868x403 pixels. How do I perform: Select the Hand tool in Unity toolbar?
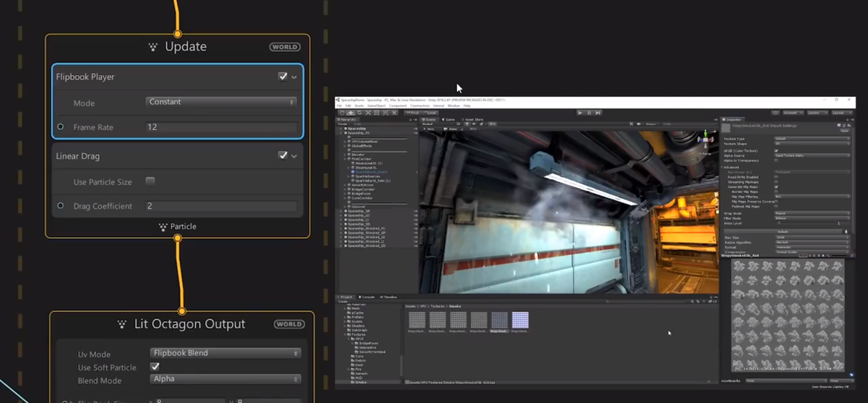[342, 113]
